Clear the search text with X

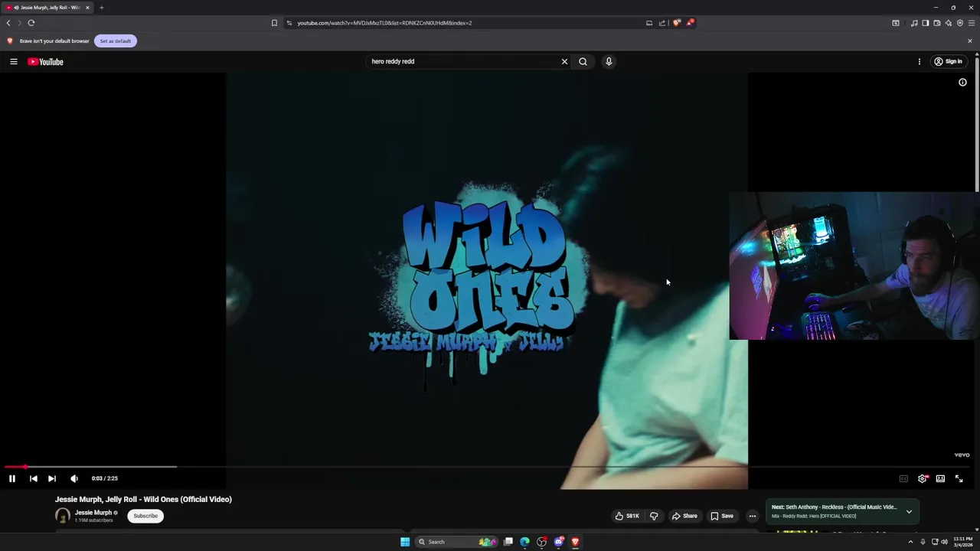pos(564,61)
